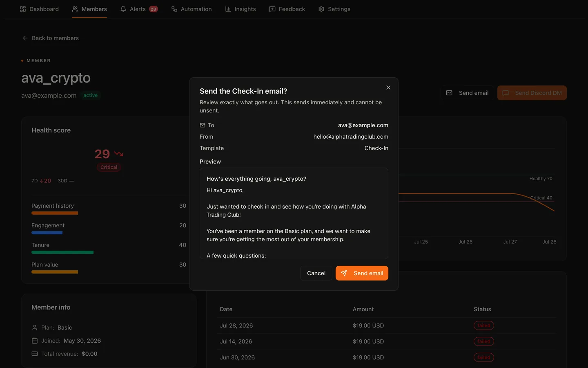
Task: Click the Tenure score bar
Action: pyautogui.click(x=62, y=252)
